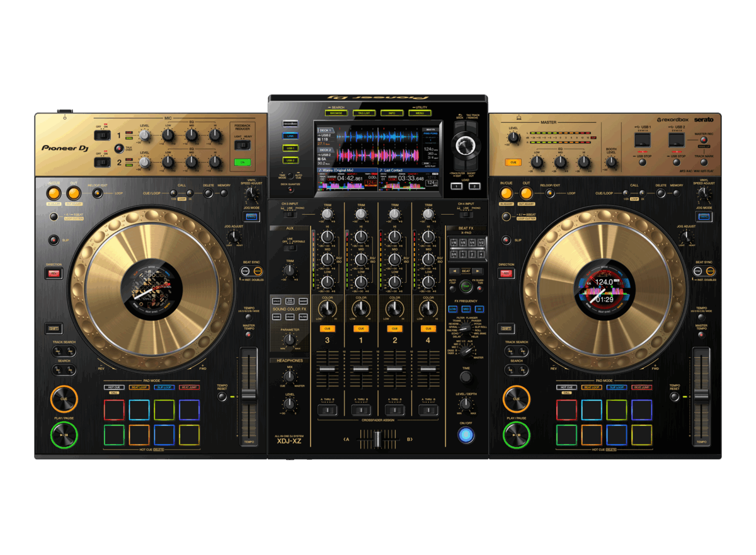The width and height of the screenshot is (756, 555).
Task: Click the channel 2 volume fader
Action: (x=395, y=370)
